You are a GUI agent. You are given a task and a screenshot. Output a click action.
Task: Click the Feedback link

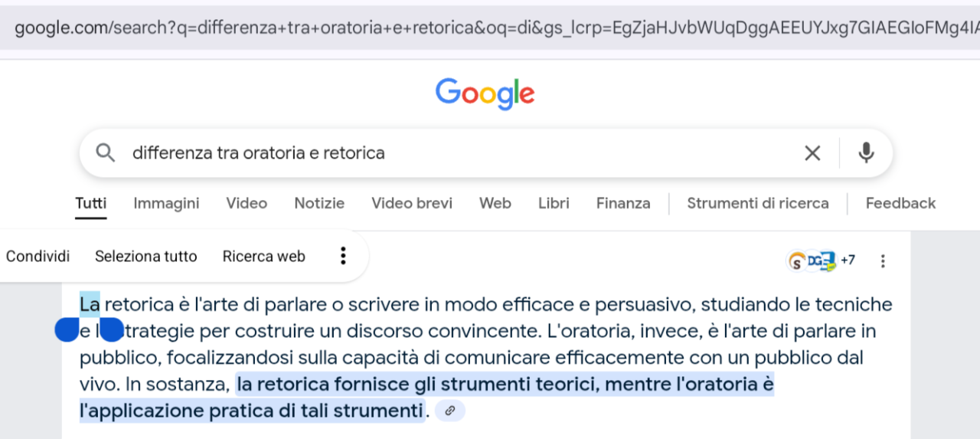[900, 203]
